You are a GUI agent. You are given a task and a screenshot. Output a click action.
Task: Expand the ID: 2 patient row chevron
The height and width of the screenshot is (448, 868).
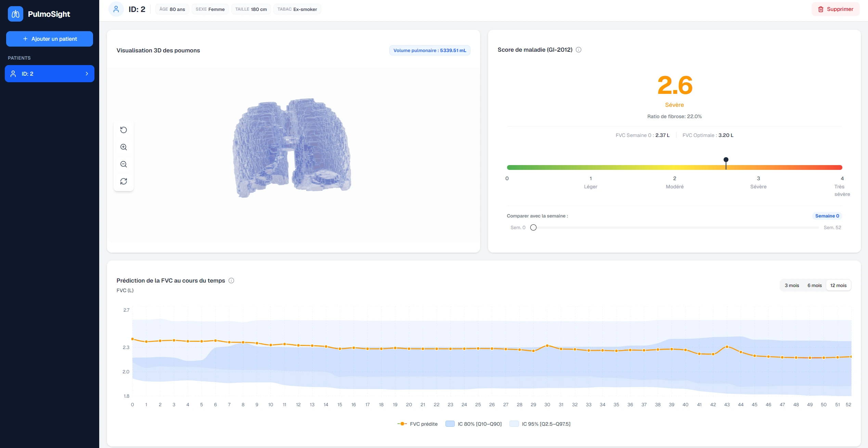[87, 74]
